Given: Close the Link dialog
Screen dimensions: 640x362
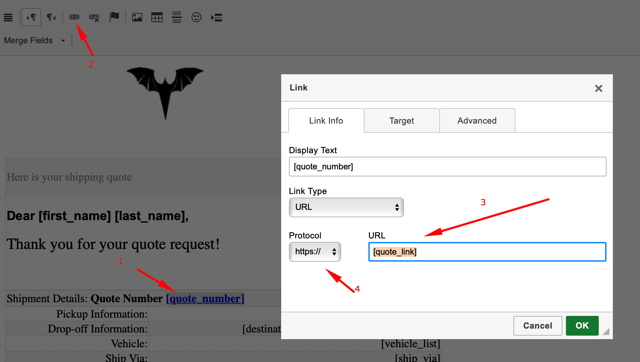Looking at the screenshot, I should 598,88.
